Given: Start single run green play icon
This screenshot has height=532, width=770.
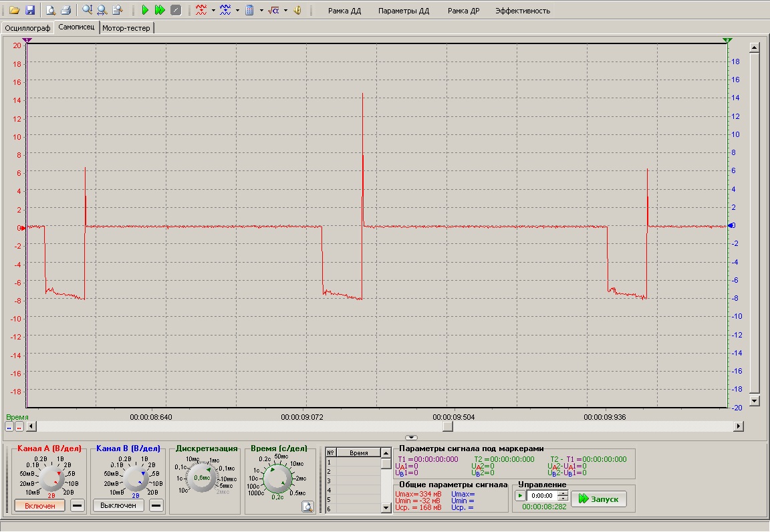Looking at the screenshot, I should pos(145,10).
